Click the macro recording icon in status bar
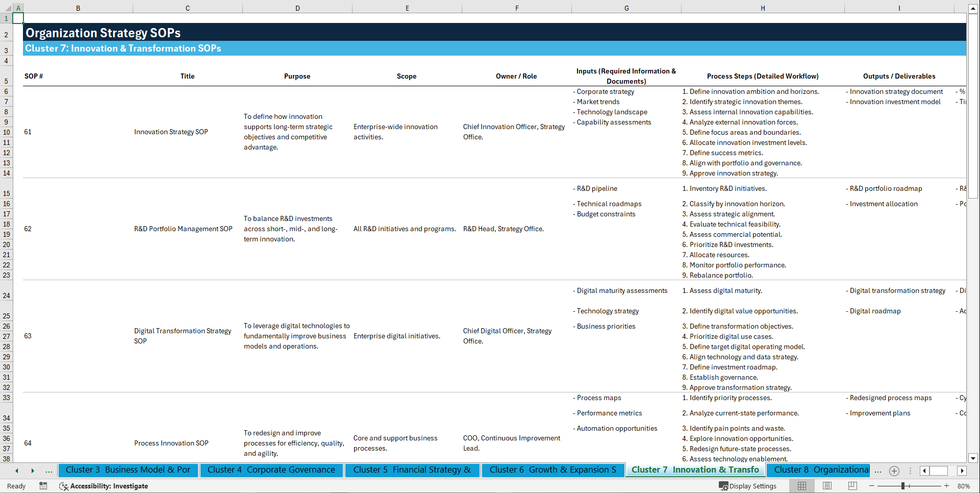Screen dimensions: 980x493 (x=43, y=486)
